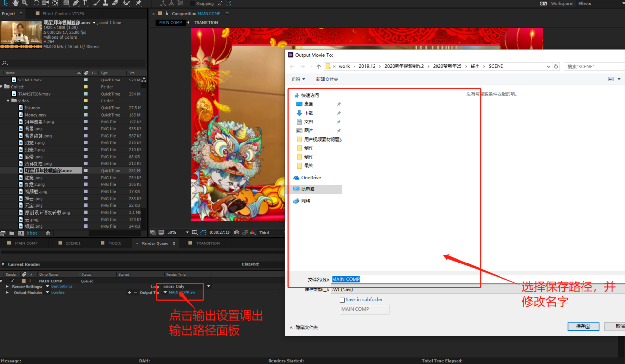Toggle the mask visibility icon in viewer

point(203,232)
